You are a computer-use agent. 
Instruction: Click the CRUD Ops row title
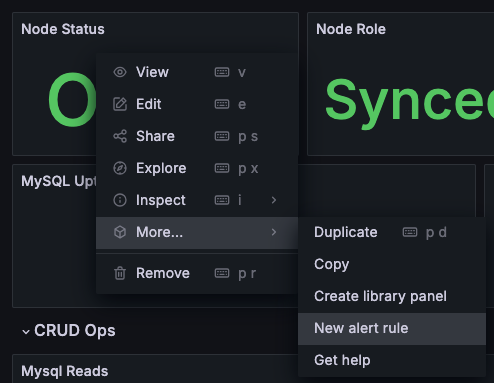[x=75, y=330]
